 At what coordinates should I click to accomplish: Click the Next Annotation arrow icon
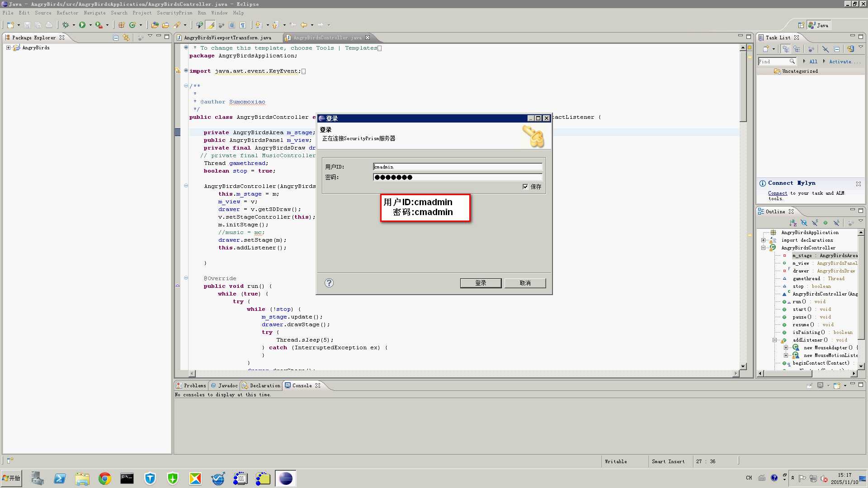(x=258, y=25)
